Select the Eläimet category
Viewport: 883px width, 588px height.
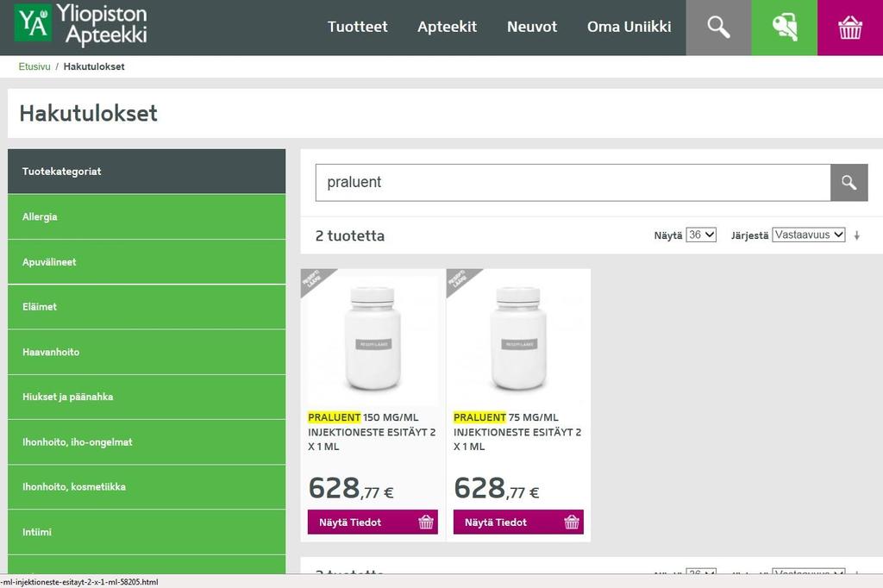point(147,307)
